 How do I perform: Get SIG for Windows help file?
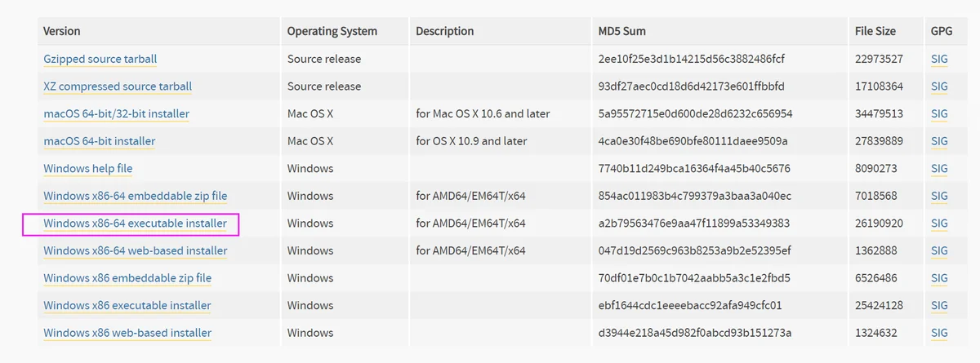pyautogui.click(x=939, y=169)
